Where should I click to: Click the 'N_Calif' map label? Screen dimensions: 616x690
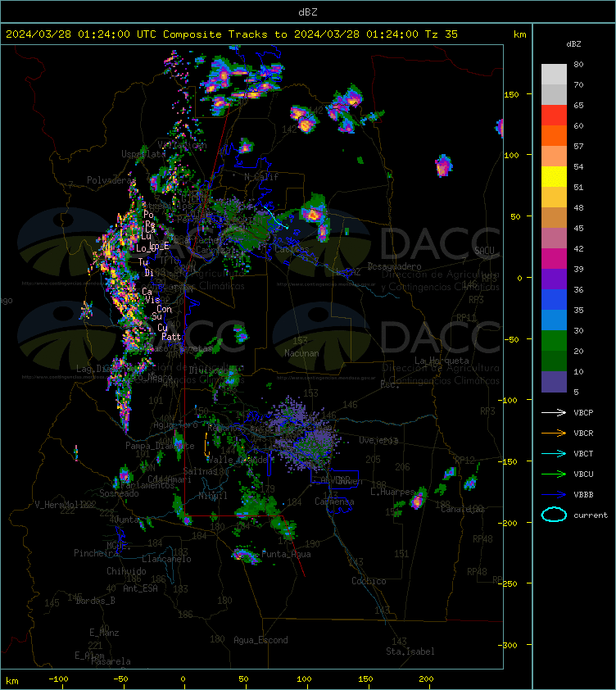(x=261, y=177)
